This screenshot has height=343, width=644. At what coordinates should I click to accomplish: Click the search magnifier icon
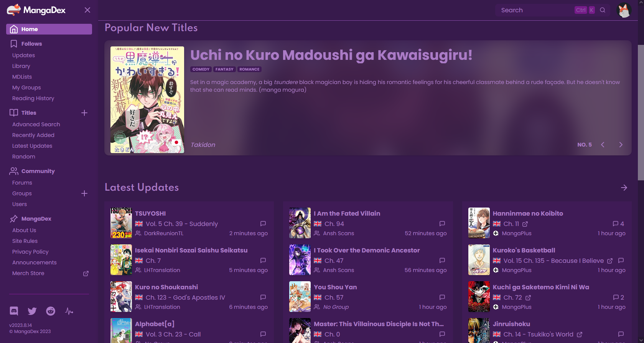tap(603, 10)
